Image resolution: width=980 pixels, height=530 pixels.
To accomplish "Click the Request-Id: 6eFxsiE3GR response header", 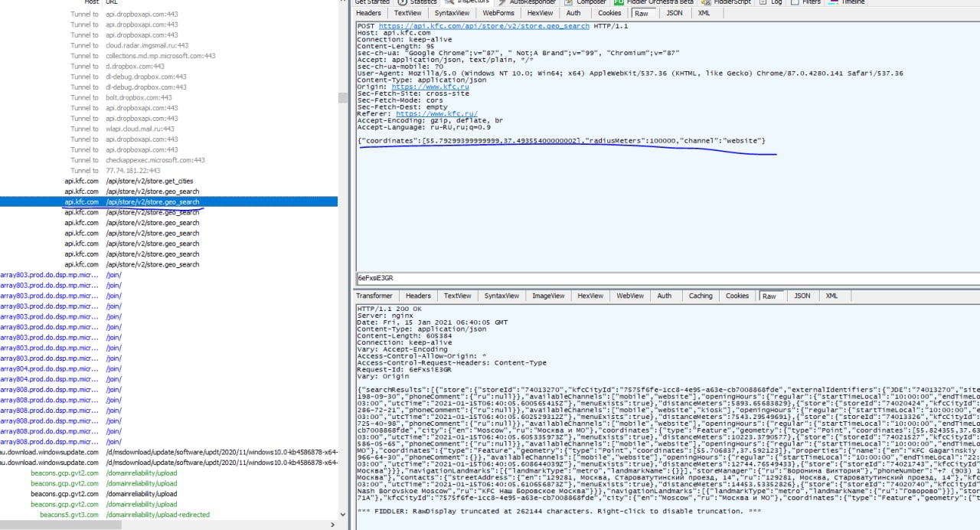I will click(x=403, y=369).
